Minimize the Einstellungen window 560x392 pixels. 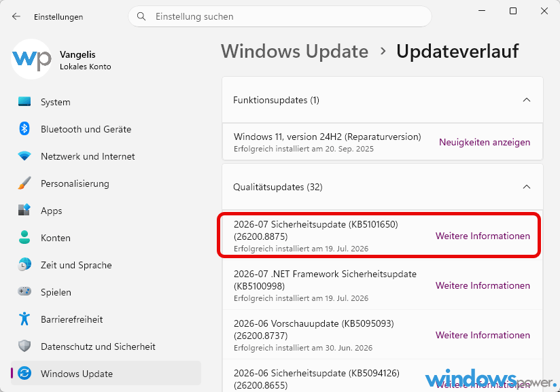click(482, 11)
